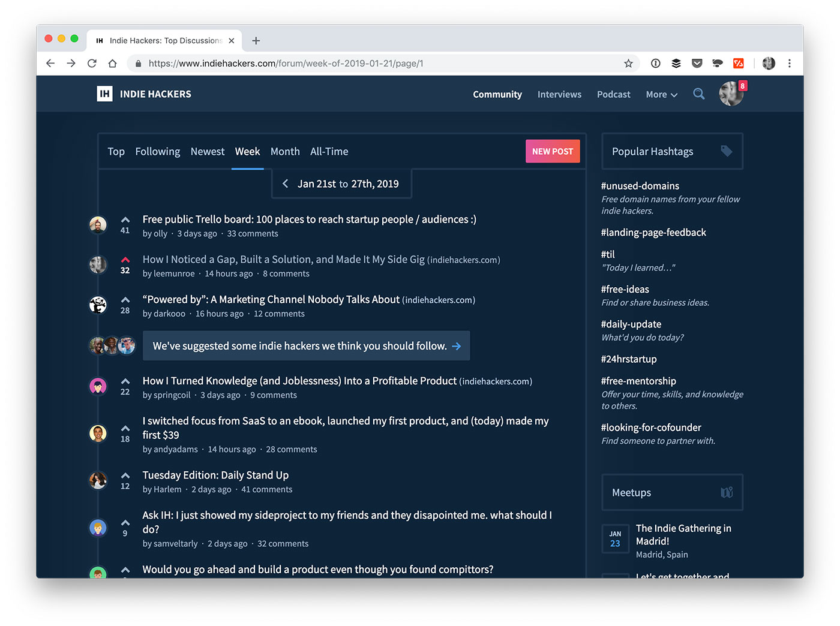This screenshot has width=840, height=626.
Task: Upvote the Profitable Product post
Action: (125, 381)
